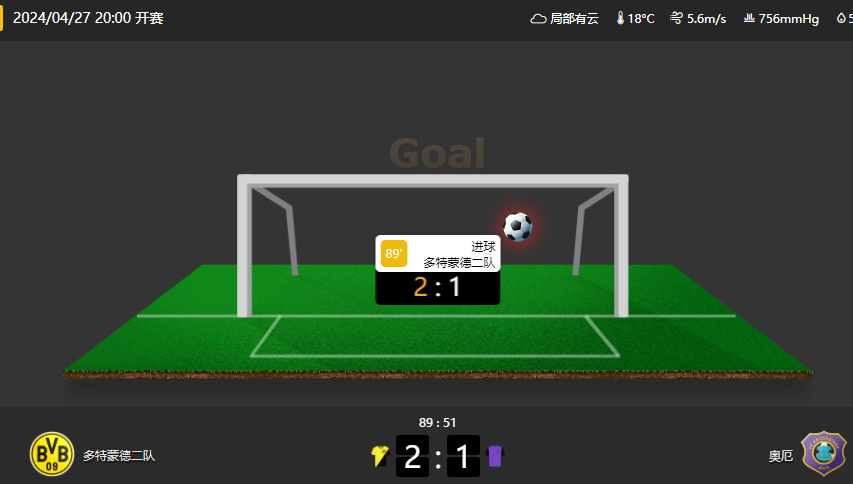Click the yellow home jersey icon
Viewport: 853px width, 484px height.
point(380,456)
